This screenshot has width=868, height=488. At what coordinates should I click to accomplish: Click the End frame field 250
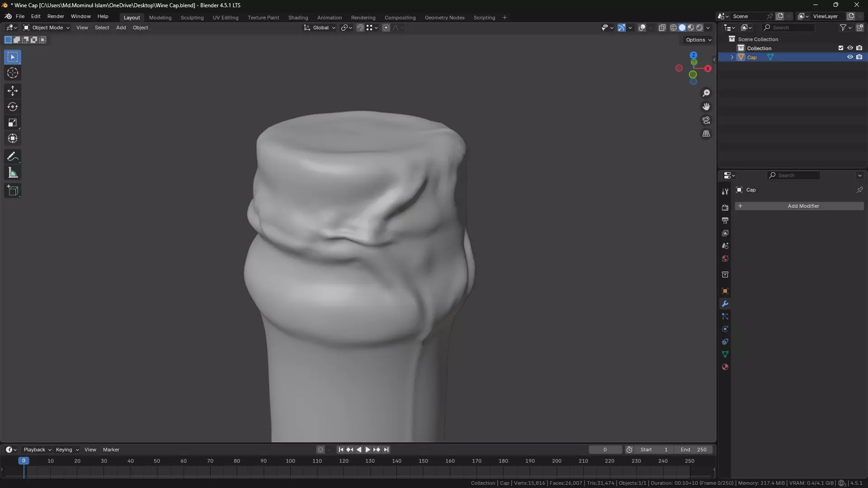click(693, 450)
